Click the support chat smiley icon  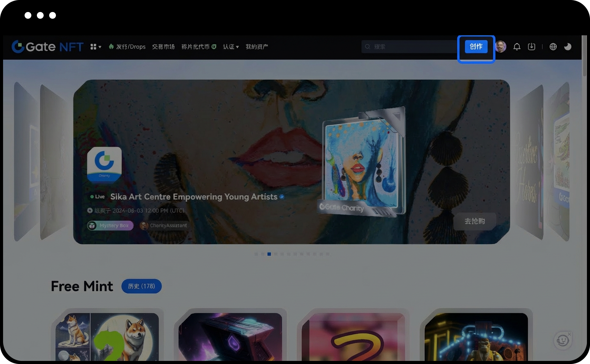[x=562, y=340]
